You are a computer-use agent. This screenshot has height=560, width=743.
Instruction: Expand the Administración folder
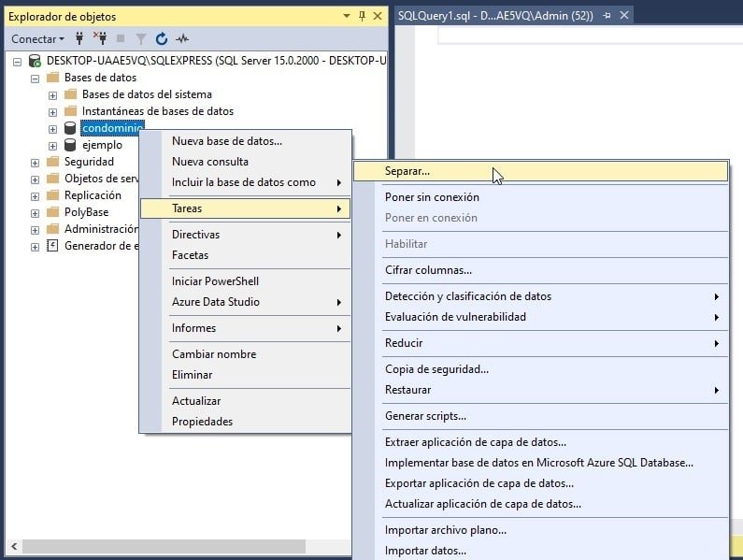36,230
